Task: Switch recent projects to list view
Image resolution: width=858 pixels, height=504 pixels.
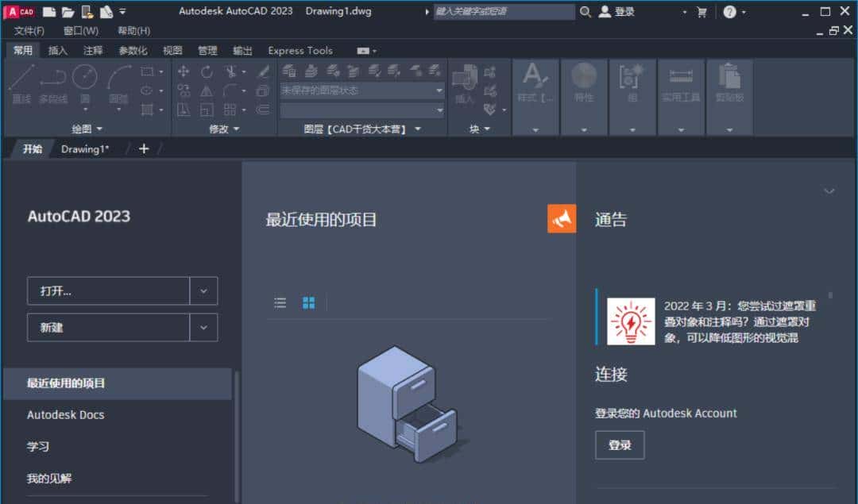Action: coord(280,302)
